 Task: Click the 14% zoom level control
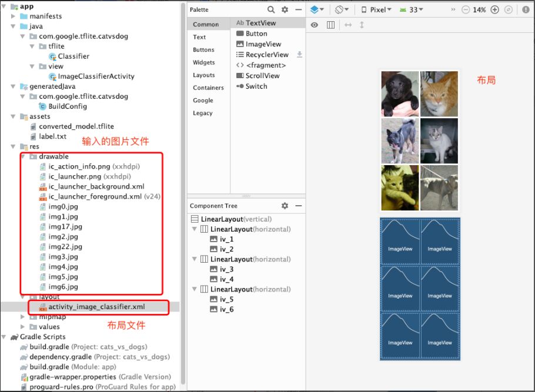(x=481, y=9)
